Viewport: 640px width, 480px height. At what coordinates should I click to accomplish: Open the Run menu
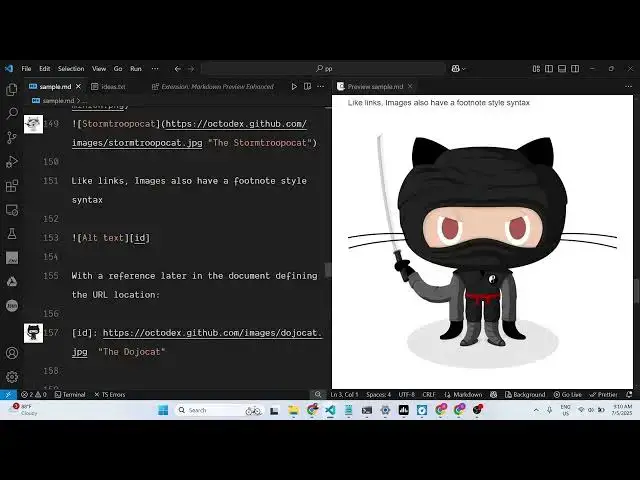click(136, 69)
